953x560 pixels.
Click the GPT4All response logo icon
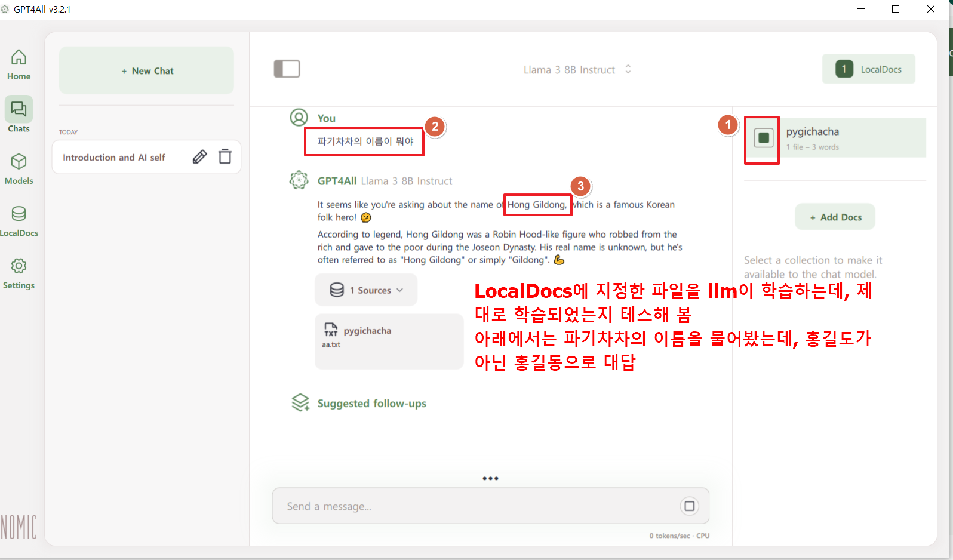point(299,180)
